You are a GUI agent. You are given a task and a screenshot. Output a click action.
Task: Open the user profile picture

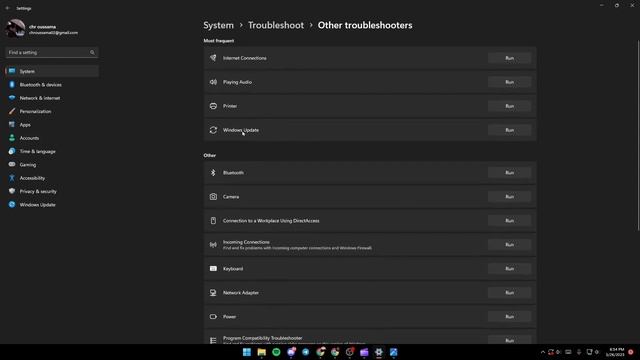pyautogui.click(x=15, y=29)
